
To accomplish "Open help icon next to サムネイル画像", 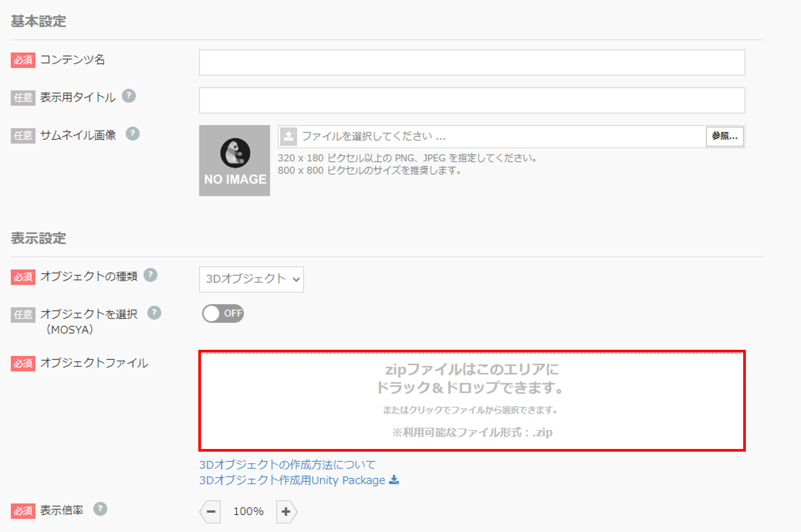I will tap(133, 134).
